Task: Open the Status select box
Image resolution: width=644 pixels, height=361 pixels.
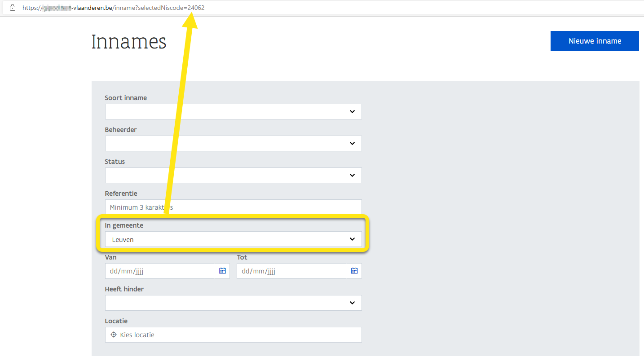Action: (225, 176)
